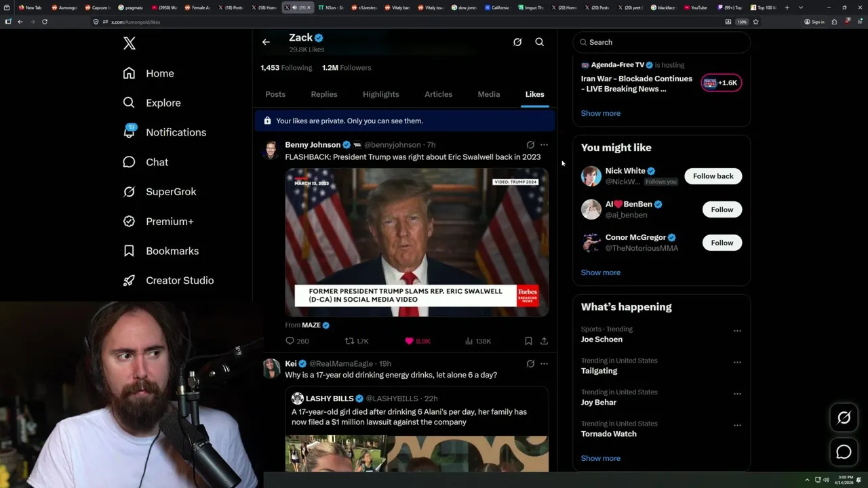Open the Tailgating trending topic
This screenshot has width=868, height=488.
599,371
